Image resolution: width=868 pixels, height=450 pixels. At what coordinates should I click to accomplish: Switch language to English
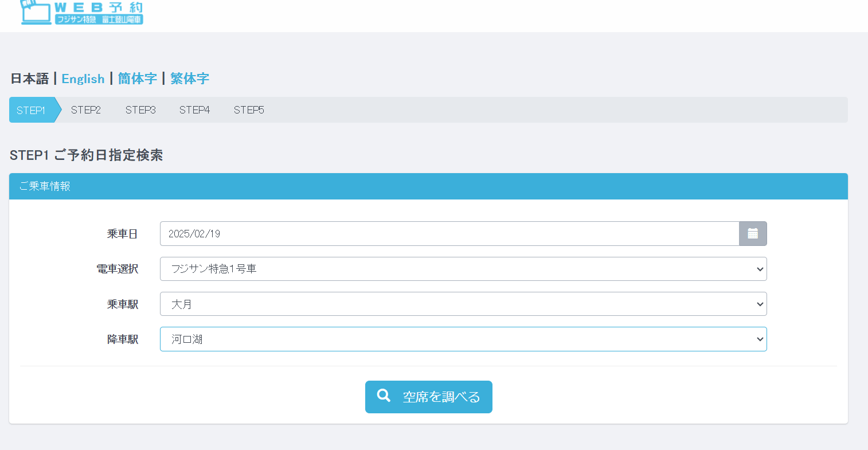[83, 79]
